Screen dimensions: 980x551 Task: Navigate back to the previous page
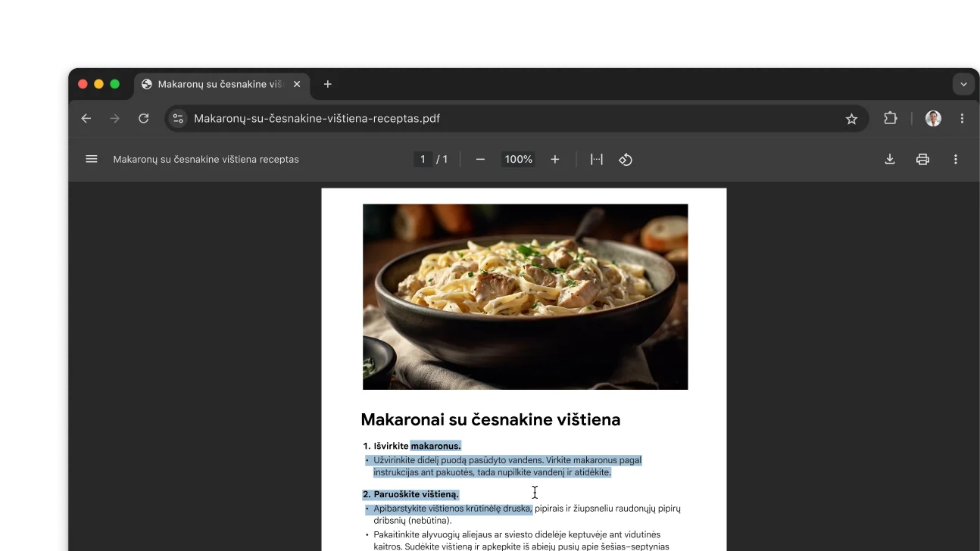[86, 118]
